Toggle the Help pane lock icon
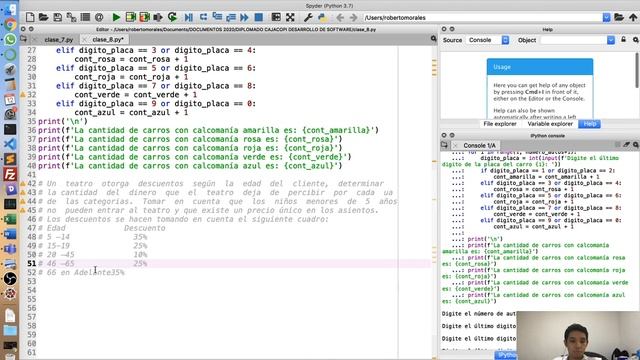This screenshot has width=640, height=360. [623, 40]
